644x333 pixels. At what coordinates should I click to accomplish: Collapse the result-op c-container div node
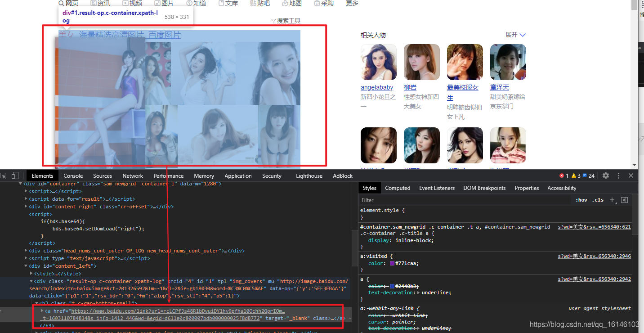point(31,281)
